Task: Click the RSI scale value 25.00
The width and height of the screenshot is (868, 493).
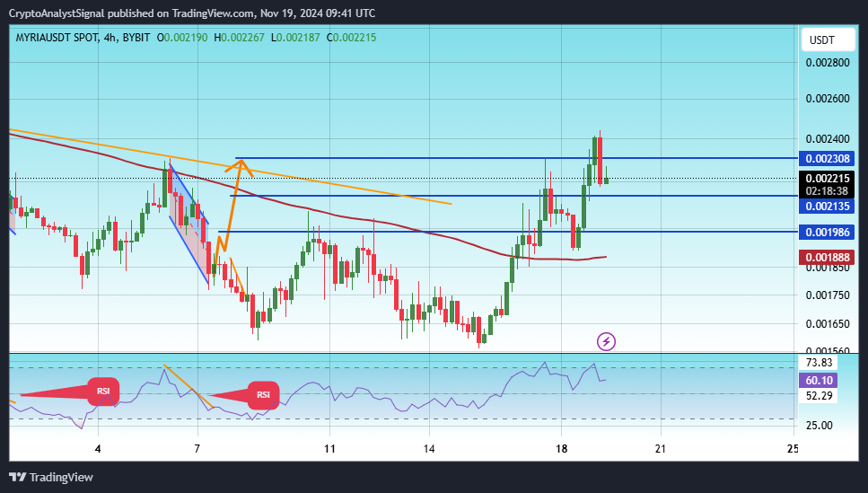Action: (x=819, y=425)
